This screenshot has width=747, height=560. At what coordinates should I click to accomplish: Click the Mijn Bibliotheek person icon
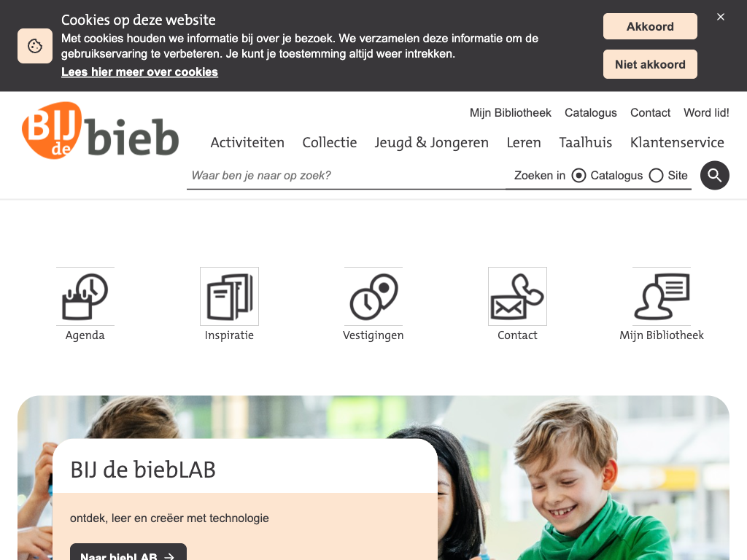click(662, 296)
